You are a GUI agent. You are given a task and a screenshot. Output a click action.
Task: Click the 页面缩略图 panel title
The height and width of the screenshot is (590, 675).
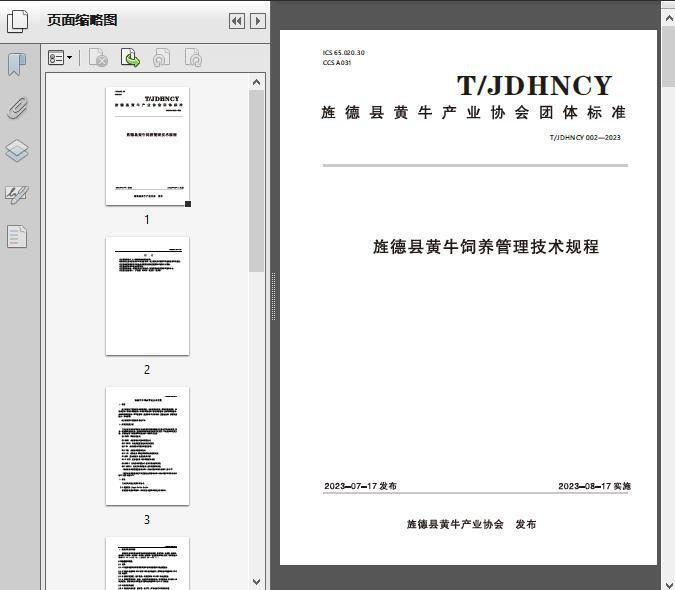click(82, 20)
